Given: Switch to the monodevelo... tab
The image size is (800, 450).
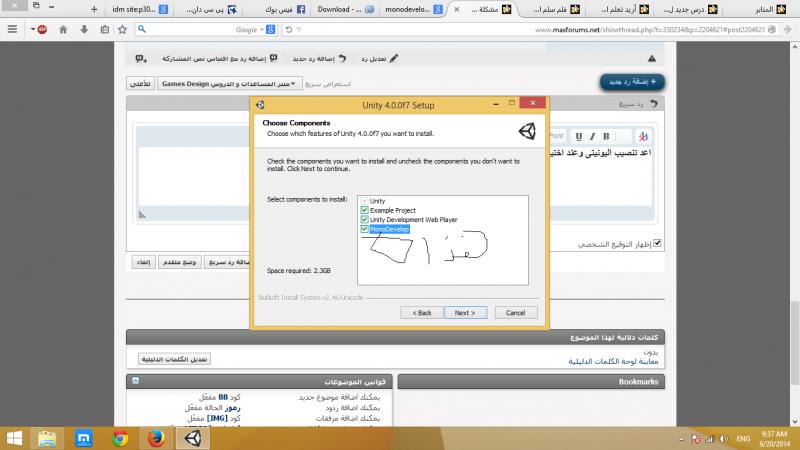Looking at the screenshot, I should coord(413,9).
